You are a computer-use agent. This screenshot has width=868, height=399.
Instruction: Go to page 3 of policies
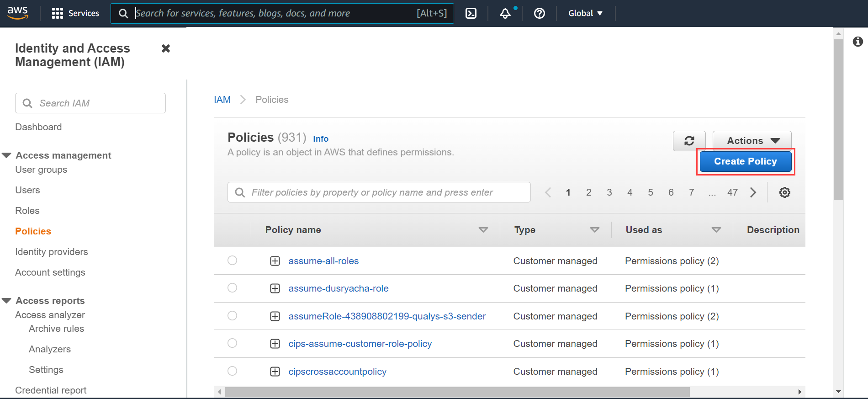(609, 192)
